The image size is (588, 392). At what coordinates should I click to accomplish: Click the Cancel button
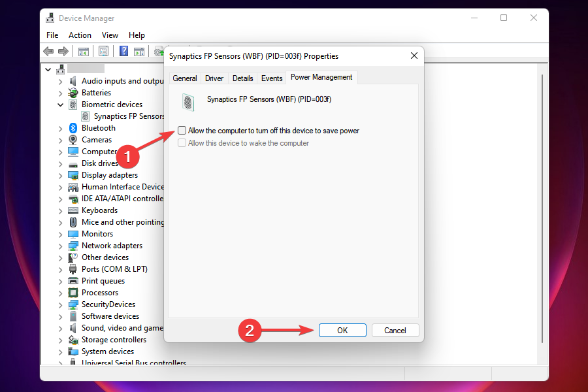395,330
